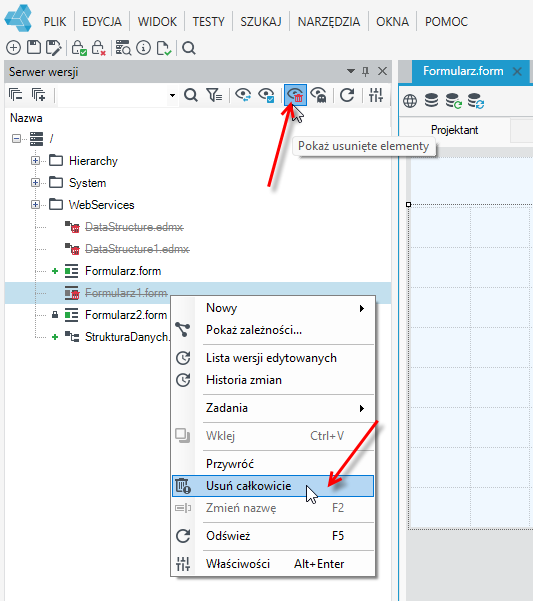Image resolution: width=533 pixels, height=601 pixels.
Task: Choose Pokaż zależności... from context menu
Action: point(273,330)
